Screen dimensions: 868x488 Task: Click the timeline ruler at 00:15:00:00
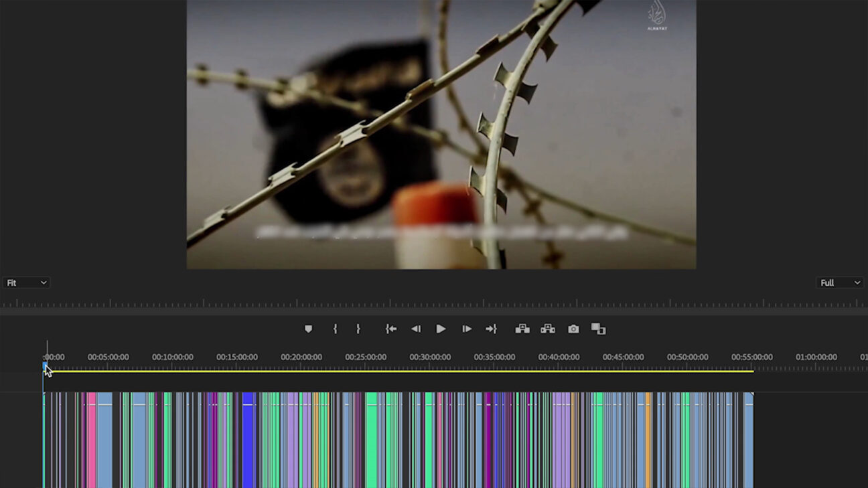(x=237, y=357)
